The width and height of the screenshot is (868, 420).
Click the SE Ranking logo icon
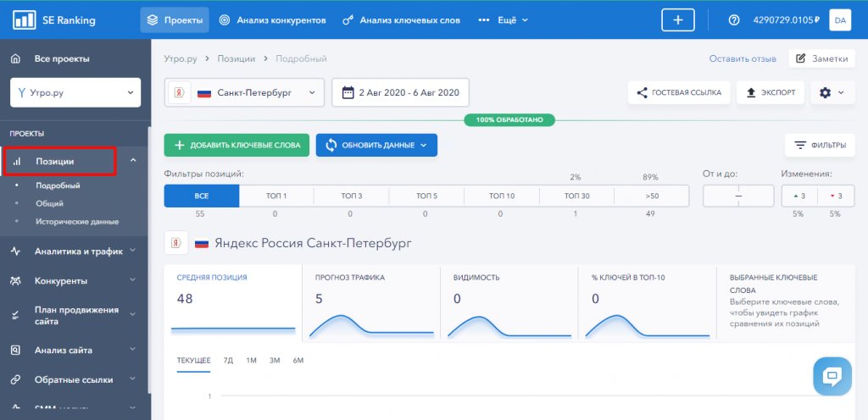point(24,19)
